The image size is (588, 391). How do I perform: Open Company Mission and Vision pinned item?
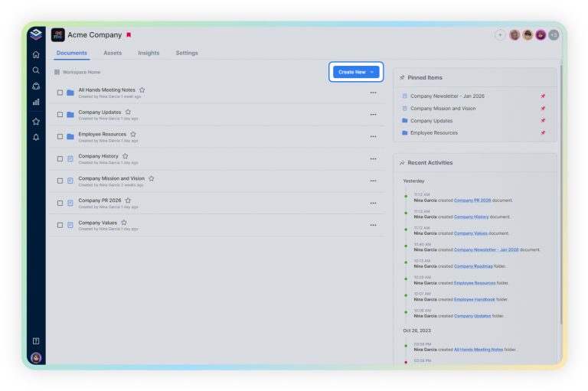coord(443,109)
